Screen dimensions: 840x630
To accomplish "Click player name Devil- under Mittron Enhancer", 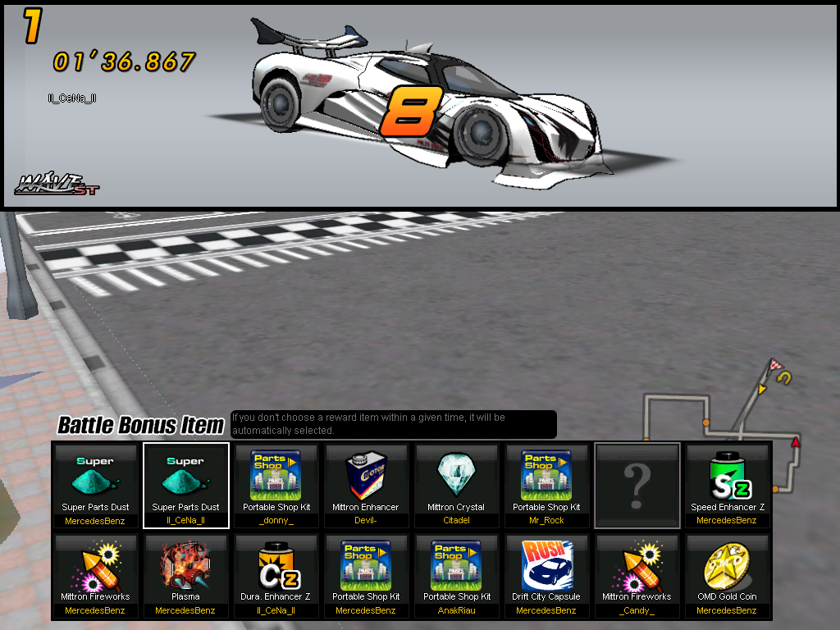I will tap(365, 520).
